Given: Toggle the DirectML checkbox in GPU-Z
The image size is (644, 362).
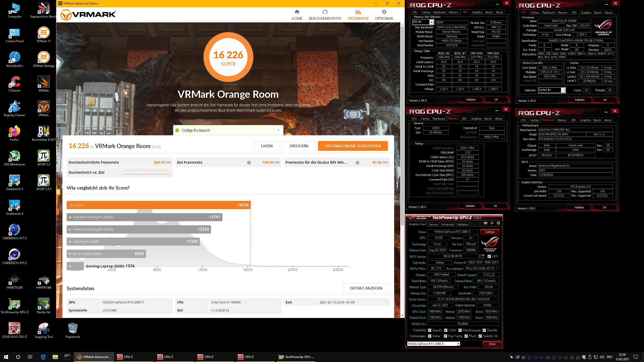Looking at the screenshot, I should [x=484, y=330].
